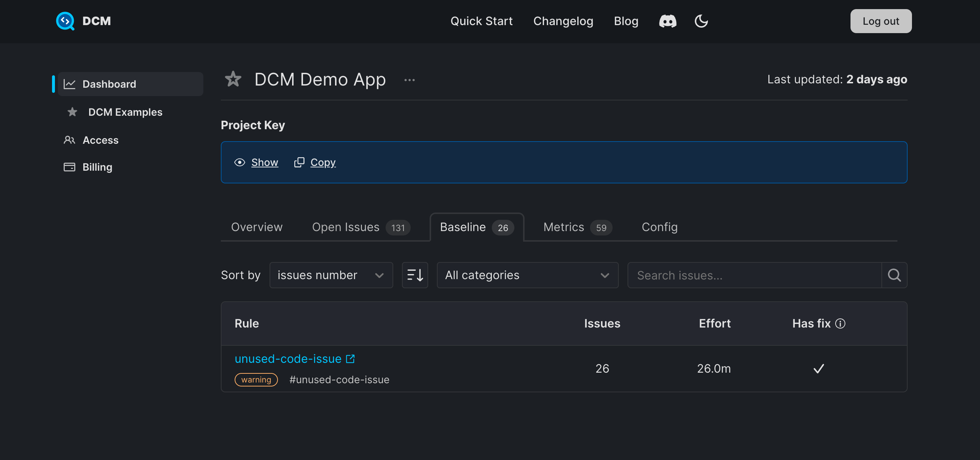Click the Baseline 26 count badge
Image resolution: width=980 pixels, height=460 pixels.
[x=503, y=227]
